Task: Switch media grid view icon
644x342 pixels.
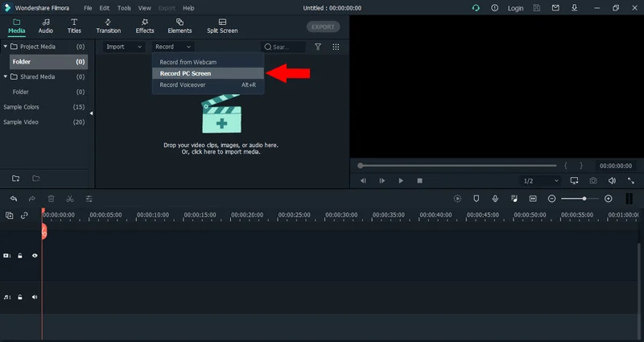Action: (x=336, y=47)
